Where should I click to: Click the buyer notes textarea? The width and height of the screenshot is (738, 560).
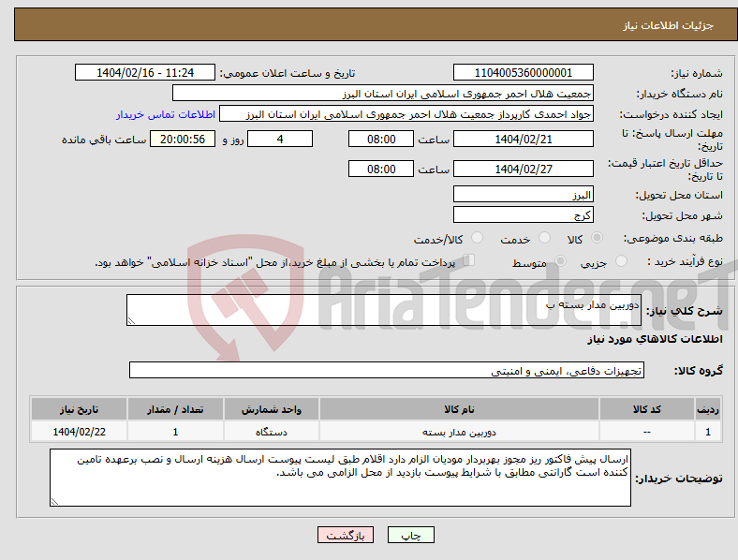340,478
